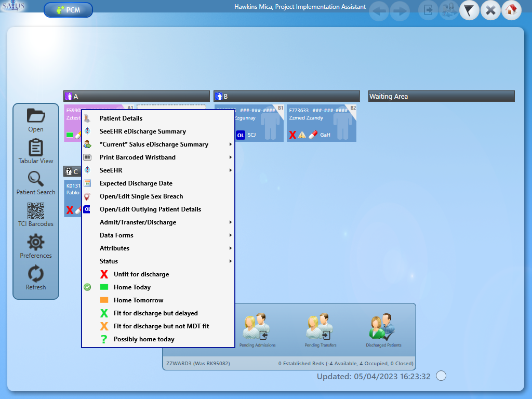Click the switch user icon in toolbar

pos(449,10)
